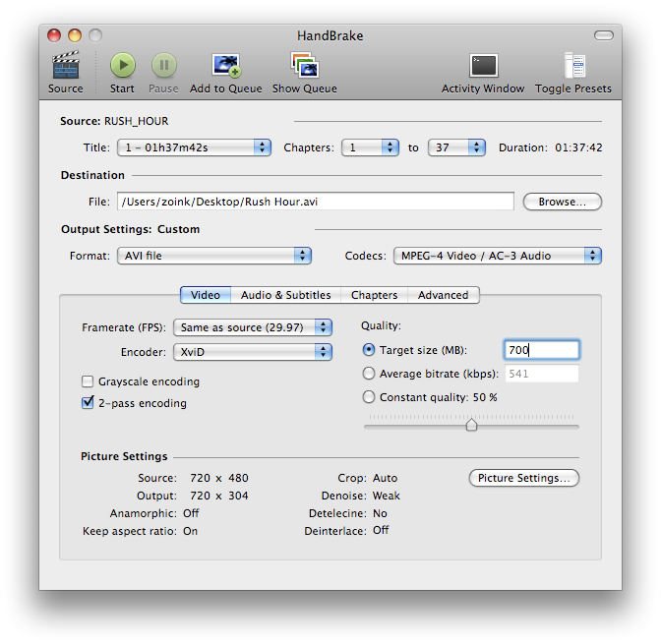Click the toolbar toggle pill button in title bar
Viewport: 661px width, 644px height.
[604, 35]
